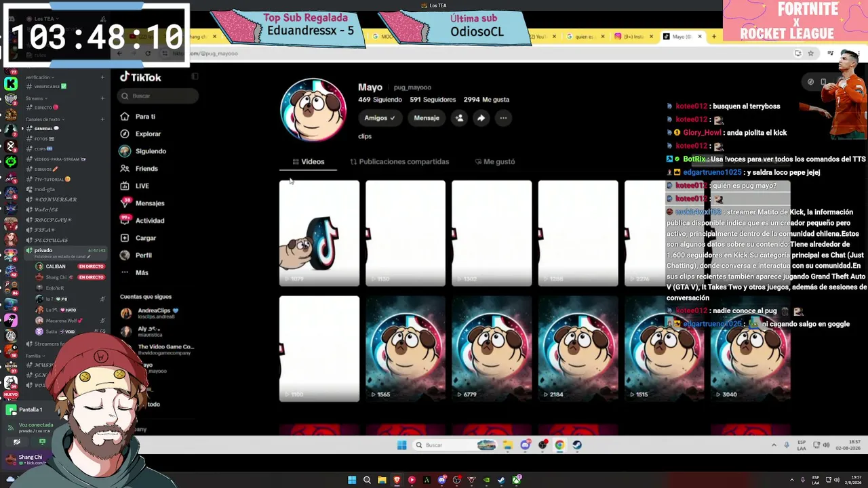Open the Explorar compass page

click(140, 134)
